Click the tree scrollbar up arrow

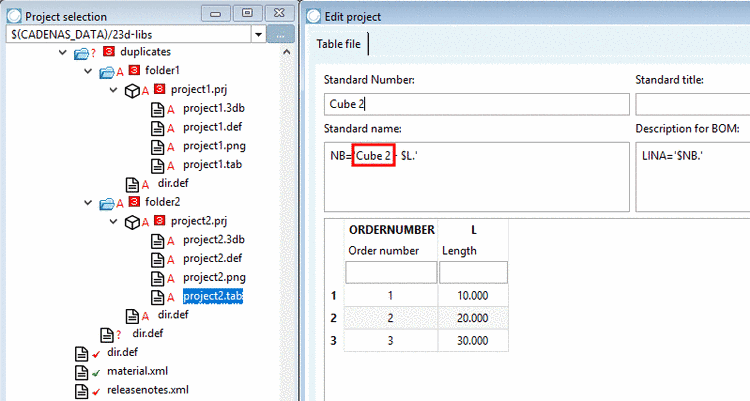[x=287, y=52]
